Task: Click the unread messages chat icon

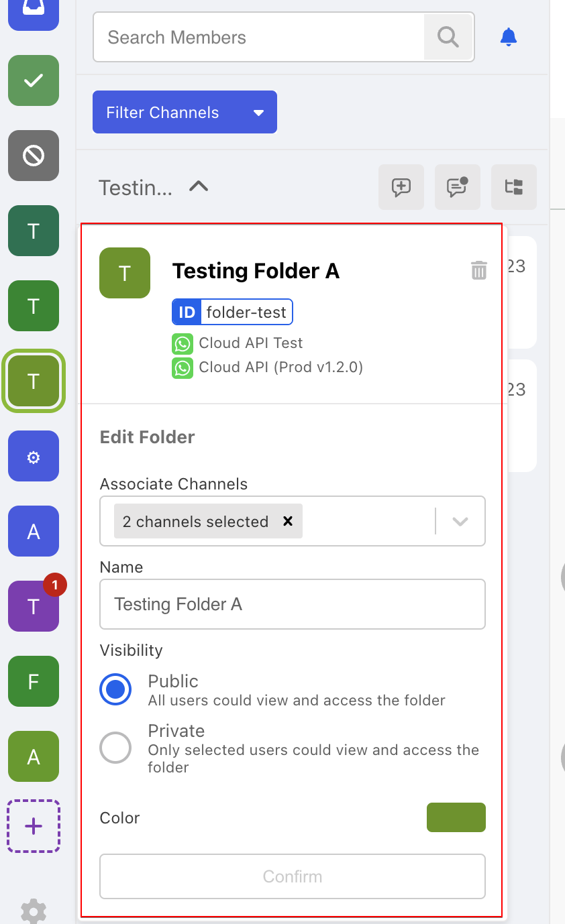Action: tap(458, 187)
